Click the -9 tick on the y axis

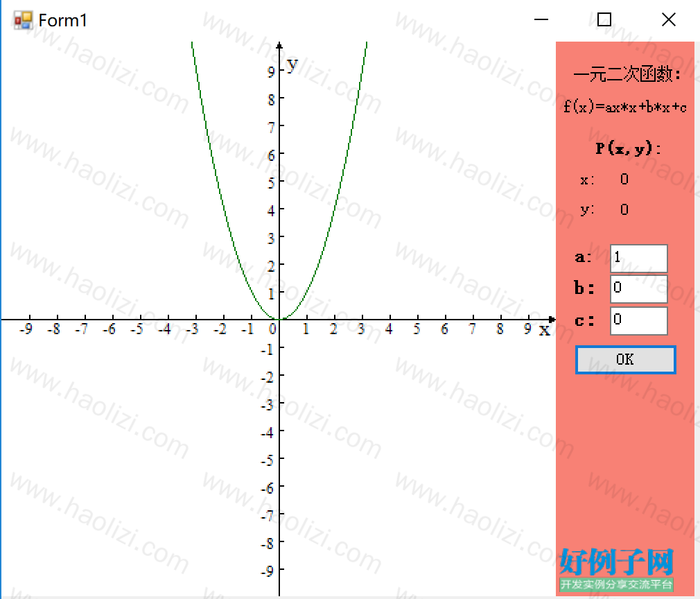[x=267, y=571]
